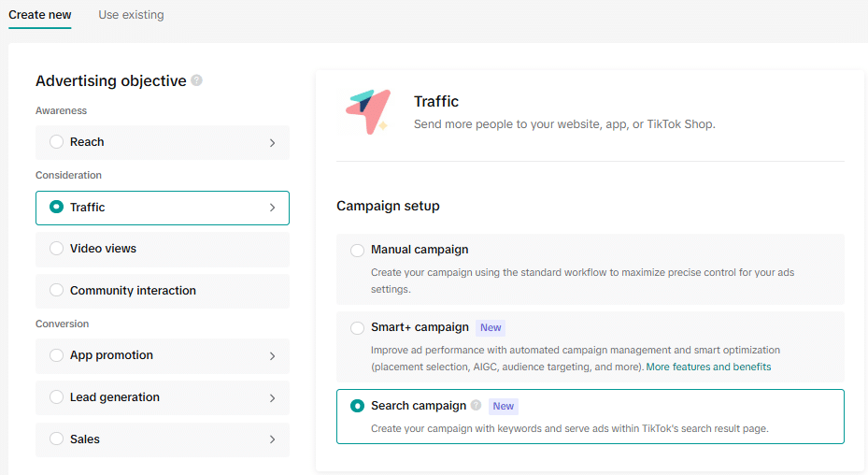This screenshot has height=475, width=868.
Task: Click info icon next to Search campaign
Action: [x=477, y=406]
